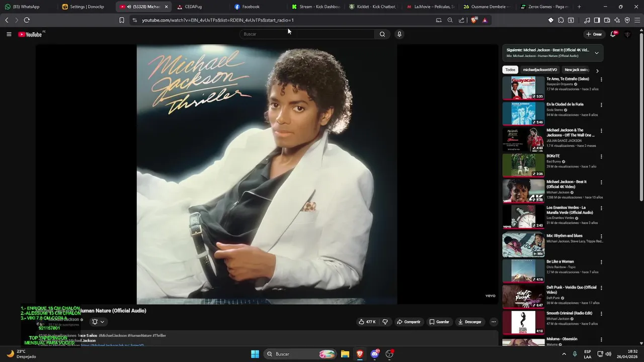Open File Explorer from the taskbar
Image resolution: width=644 pixels, height=362 pixels.
(345, 354)
